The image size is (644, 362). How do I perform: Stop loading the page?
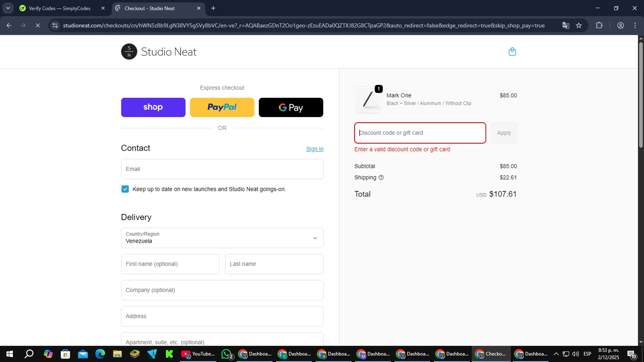point(38,25)
